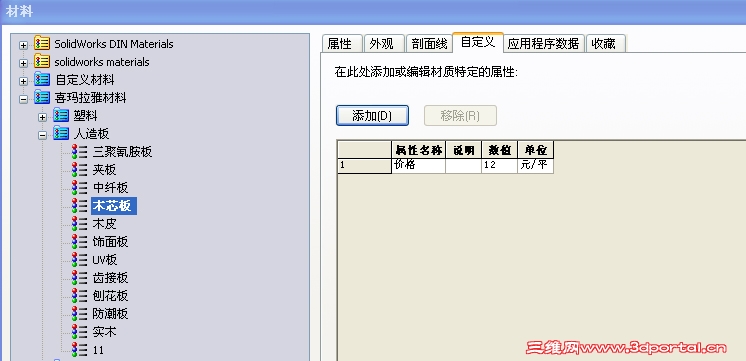Select the material named 11
Viewport: 746px width, 361px height.
tap(98, 350)
